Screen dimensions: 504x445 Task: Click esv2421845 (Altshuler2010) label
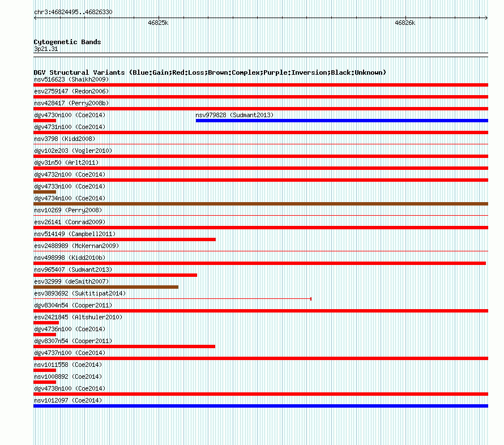(x=78, y=317)
